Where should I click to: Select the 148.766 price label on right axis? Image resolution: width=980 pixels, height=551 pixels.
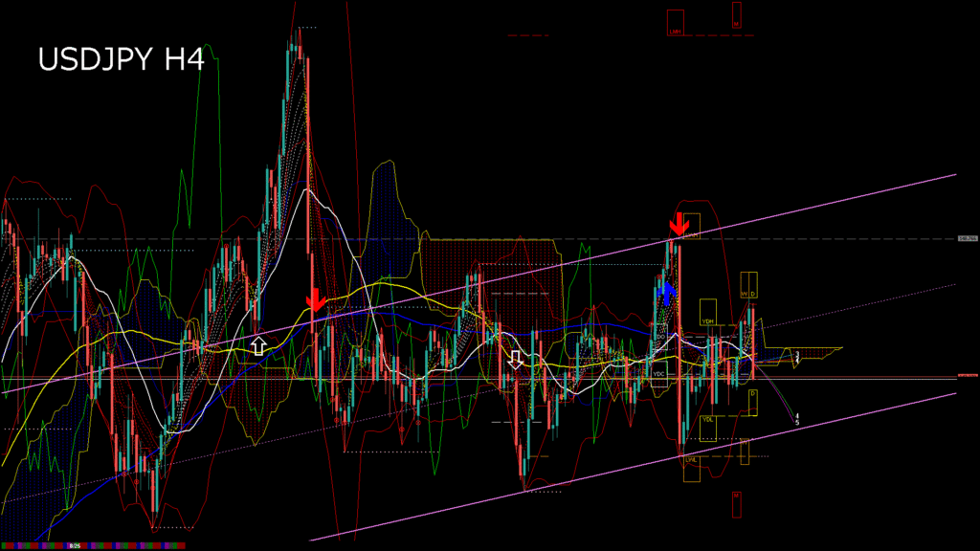(967, 238)
